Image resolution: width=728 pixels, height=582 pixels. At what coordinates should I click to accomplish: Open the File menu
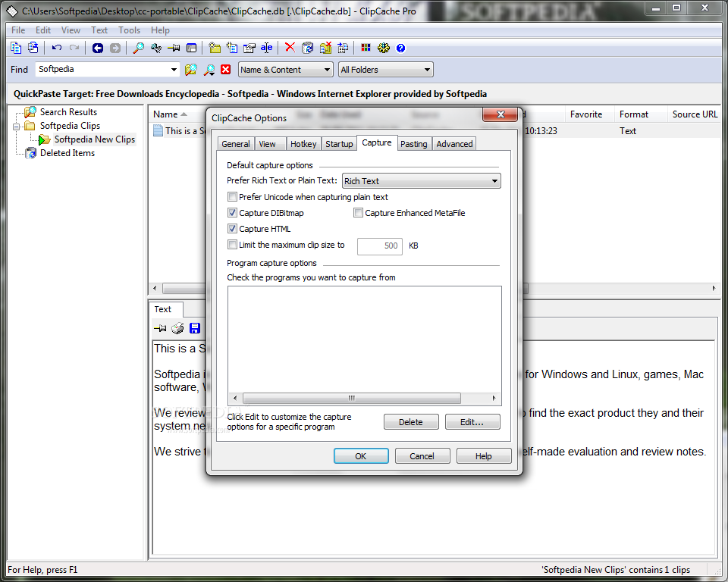click(x=18, y=30)
